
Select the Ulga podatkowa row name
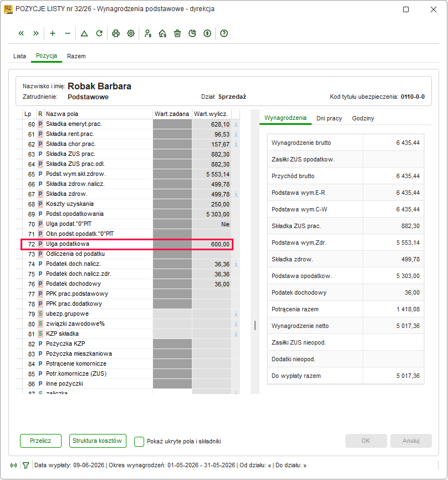pos(68,244)
